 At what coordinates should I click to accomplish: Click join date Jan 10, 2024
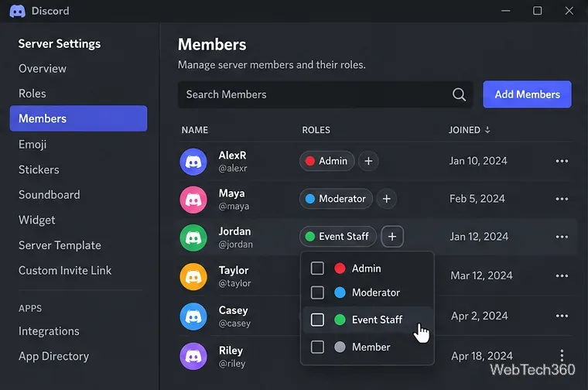(x=478, y=161)
